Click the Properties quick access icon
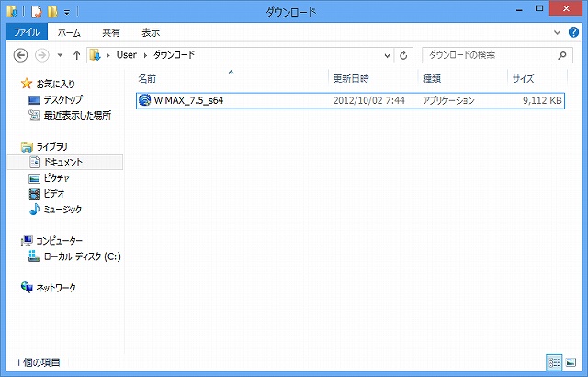 (x=37, y=12)
